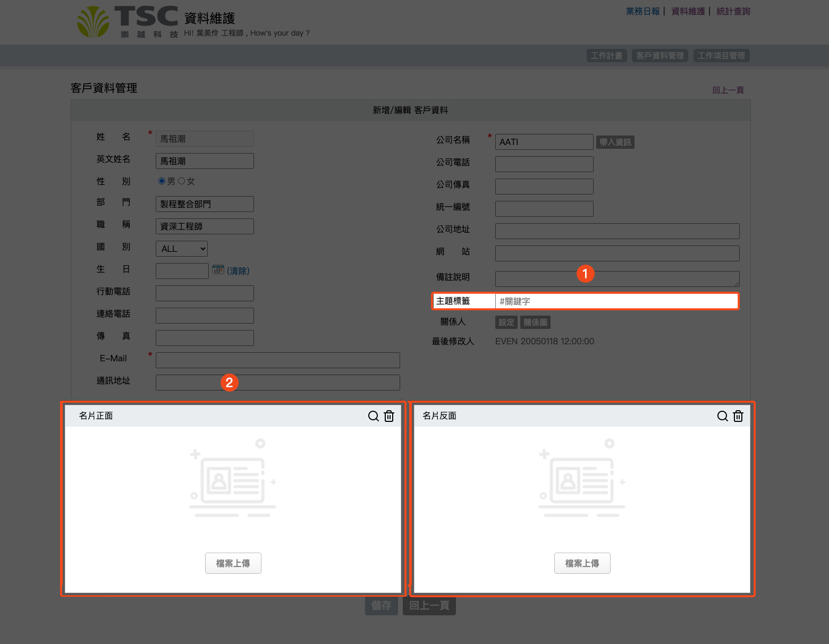Click magnifier icon on 名片反面 panel

(722, 416)
